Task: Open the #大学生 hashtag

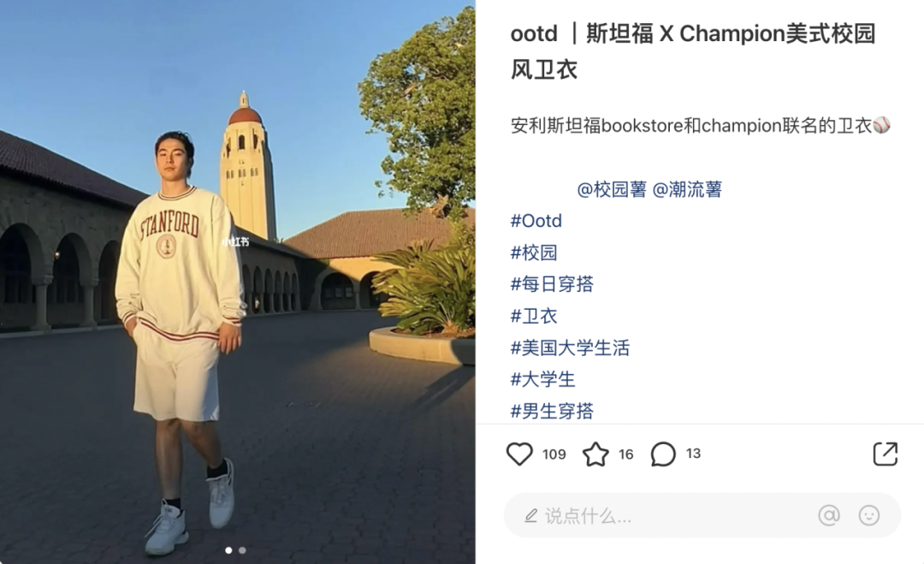Action: (542, 379)
